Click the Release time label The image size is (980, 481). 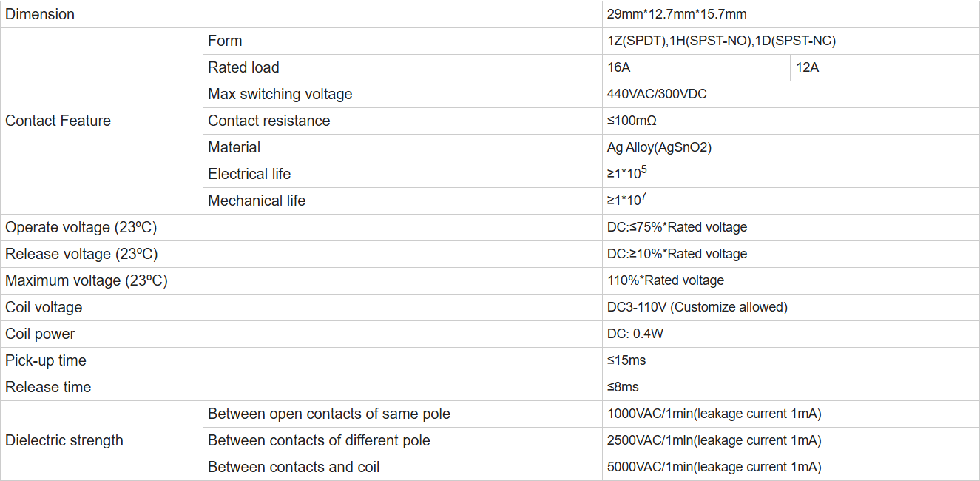pyautogui.click(x=48, y=387)
